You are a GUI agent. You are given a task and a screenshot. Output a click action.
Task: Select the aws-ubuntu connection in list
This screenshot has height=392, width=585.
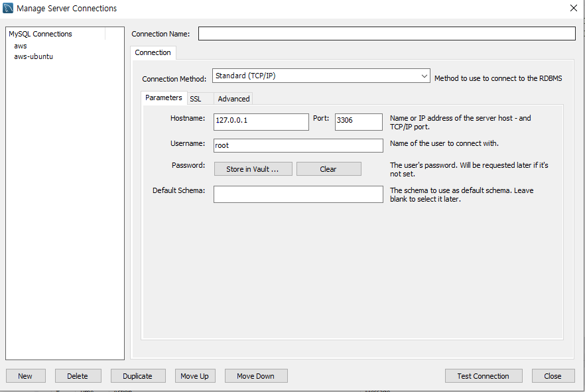click(x=34, y=56)
